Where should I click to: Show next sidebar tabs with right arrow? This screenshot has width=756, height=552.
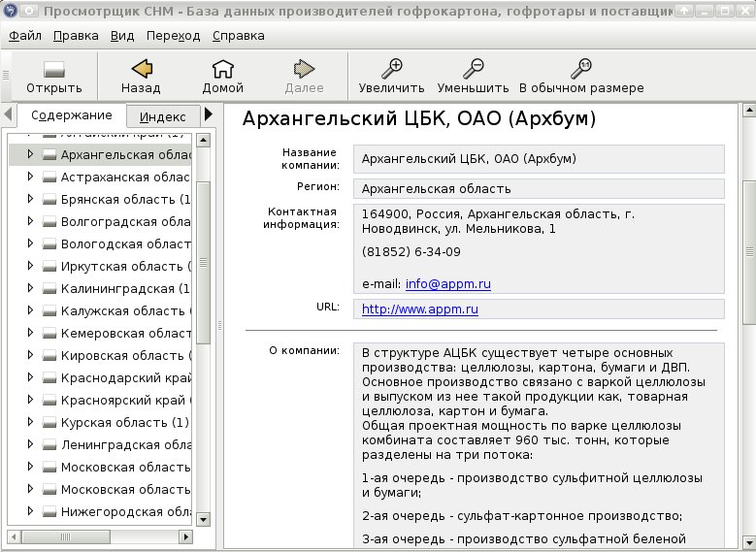tap(209, 114)
